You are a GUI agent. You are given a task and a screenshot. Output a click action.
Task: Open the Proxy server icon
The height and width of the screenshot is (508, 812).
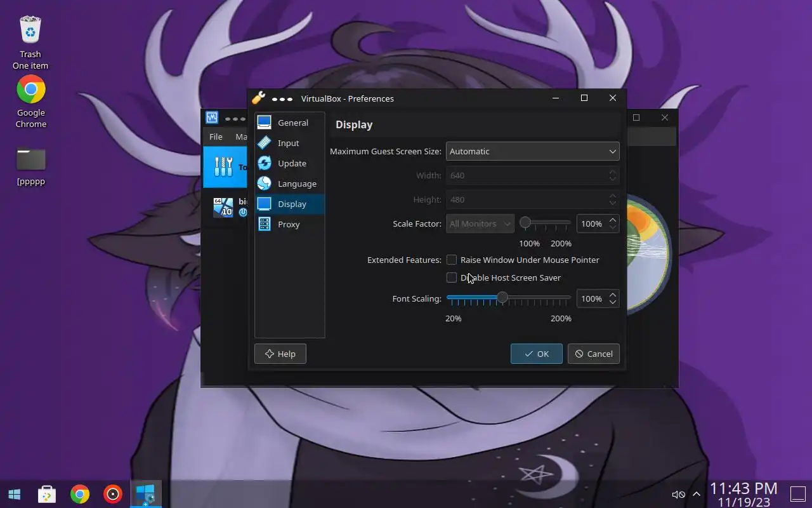tap(265, 224)
